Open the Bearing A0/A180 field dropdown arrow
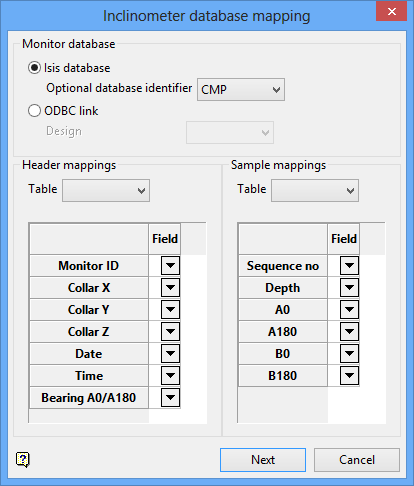The width and height of the screenshot is (414, 486). coord(170,398)
